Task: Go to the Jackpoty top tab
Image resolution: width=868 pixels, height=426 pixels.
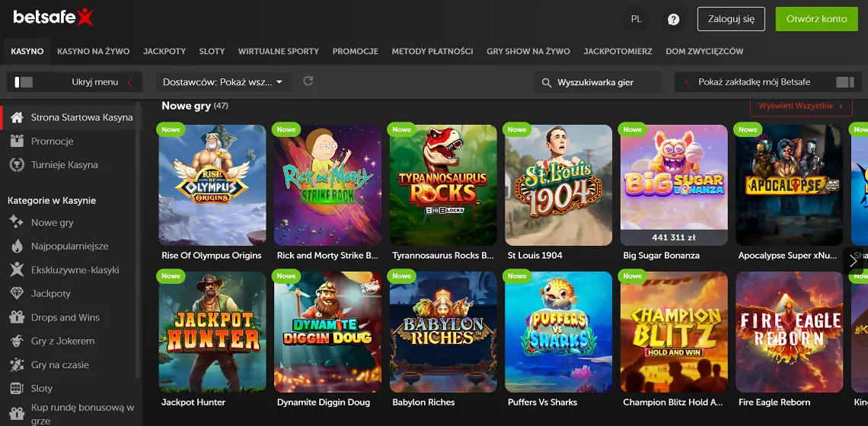Action: pyautogui.click(x=164, y=51)
